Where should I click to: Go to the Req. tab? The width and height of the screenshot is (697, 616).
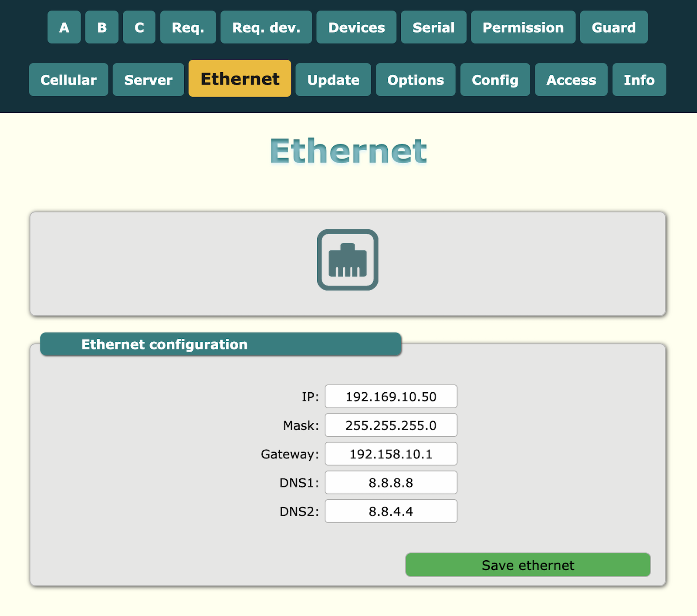[x=188, y=27]
